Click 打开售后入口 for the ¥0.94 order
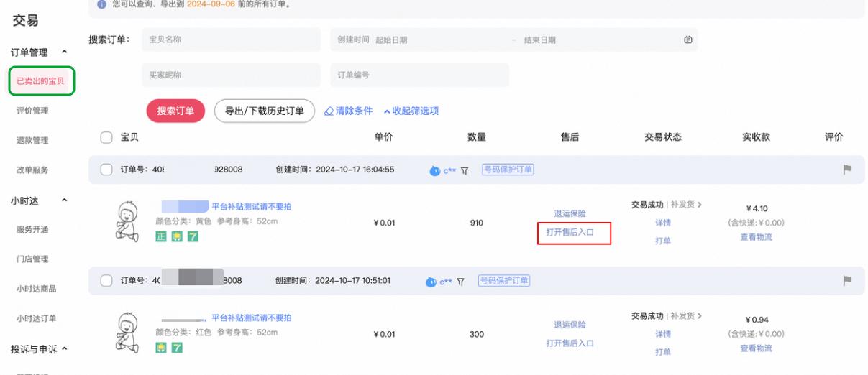 tap(570, 343)
